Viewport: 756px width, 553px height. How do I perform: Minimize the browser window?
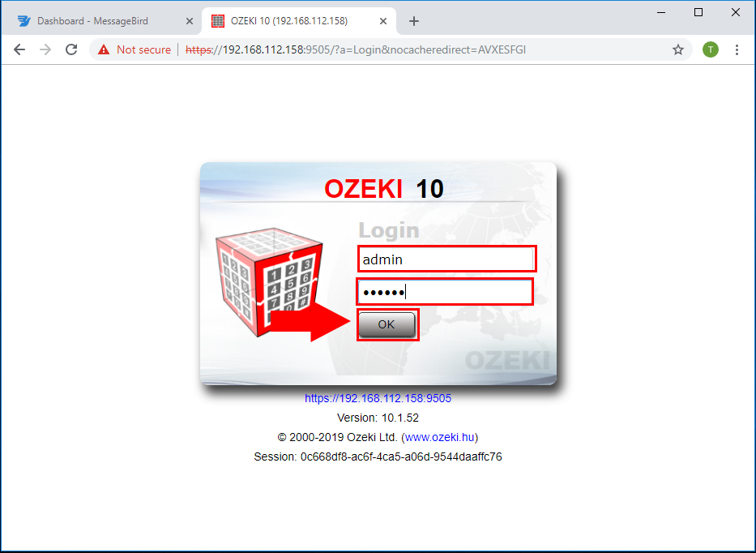[661, 12]
